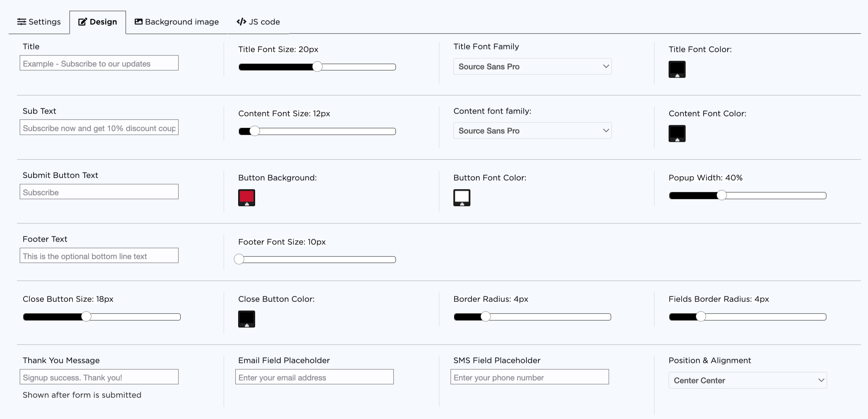Open the Close Button Color swatch
Image resolution: width=868 pixels, height=419 pixels.
tap(247, 319)
